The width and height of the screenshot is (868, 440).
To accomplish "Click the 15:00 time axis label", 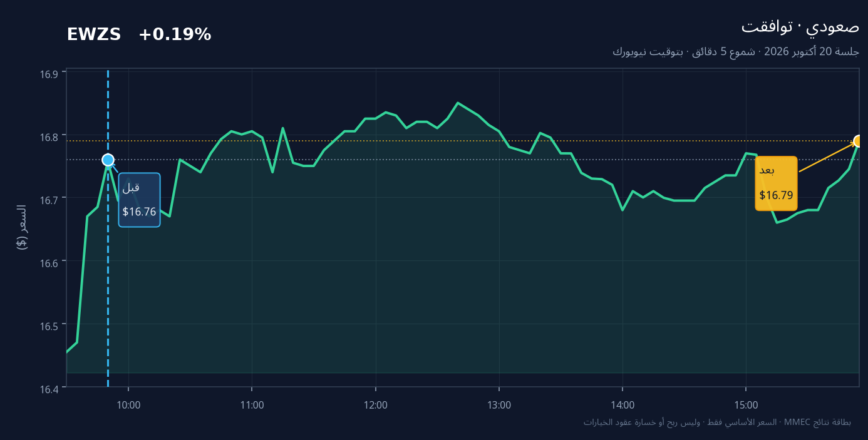I will (746, 405).
